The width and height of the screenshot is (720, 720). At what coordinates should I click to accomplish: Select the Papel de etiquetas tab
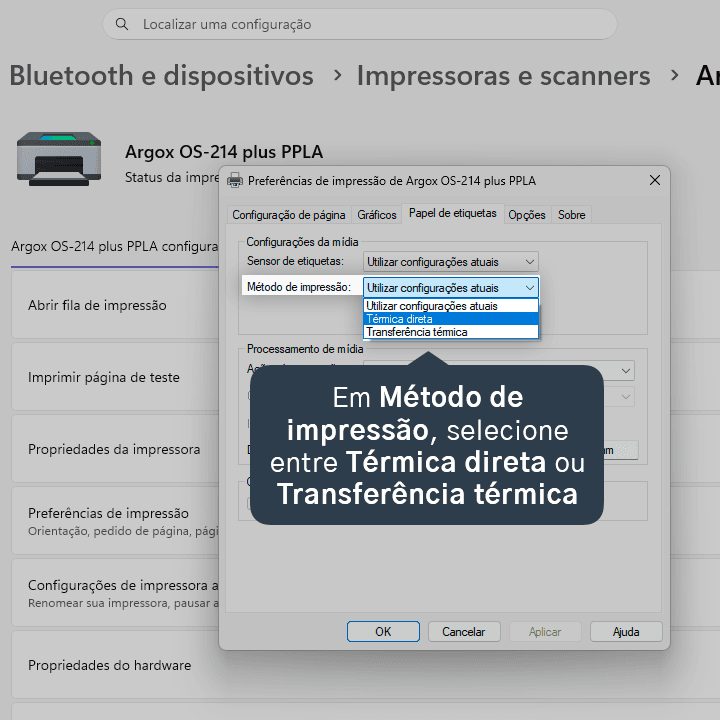point(453,214)
